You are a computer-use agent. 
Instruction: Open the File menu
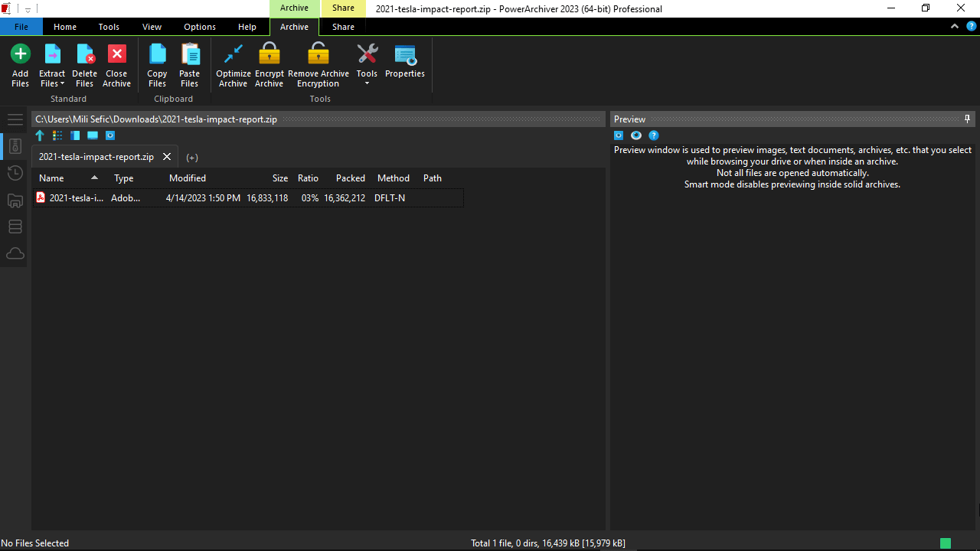point(21,27)
